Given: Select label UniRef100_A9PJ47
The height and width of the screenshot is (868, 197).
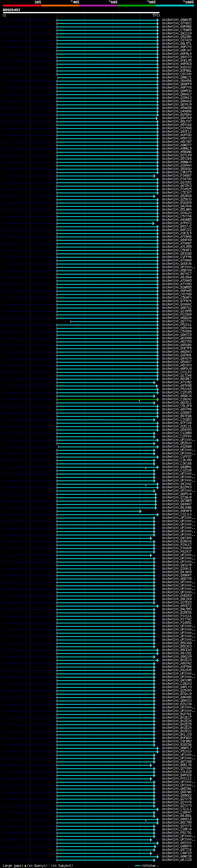Looking at the screenshot, I should (177, 50).
